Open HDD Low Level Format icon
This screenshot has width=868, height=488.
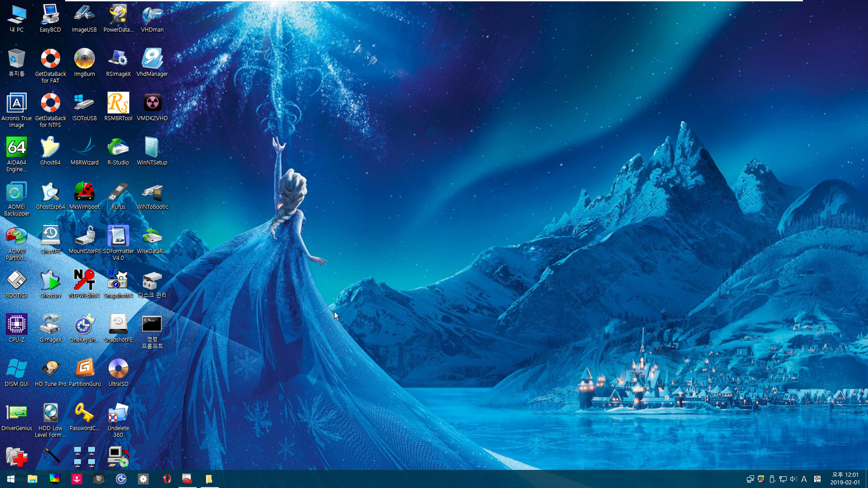[x=50, y=420]
